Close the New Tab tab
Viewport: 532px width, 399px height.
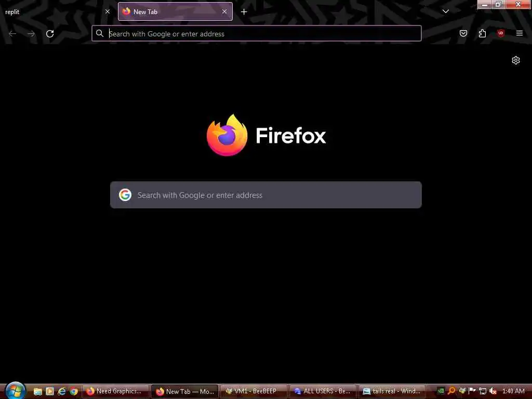tap(224, 11)
